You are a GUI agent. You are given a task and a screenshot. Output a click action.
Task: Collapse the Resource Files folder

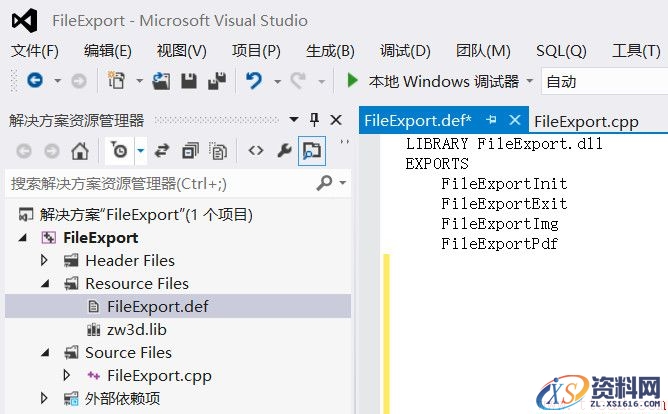pos(44,284)
